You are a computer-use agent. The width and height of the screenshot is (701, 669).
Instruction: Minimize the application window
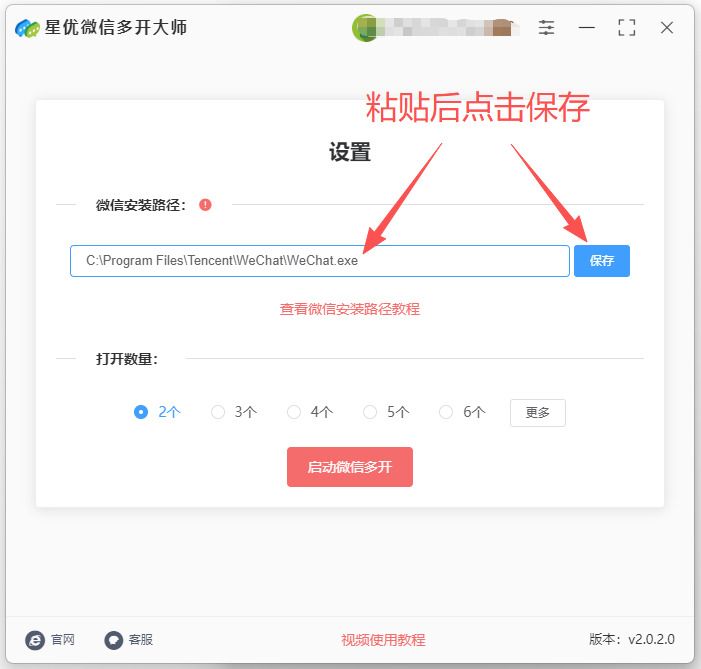(587, 28)
